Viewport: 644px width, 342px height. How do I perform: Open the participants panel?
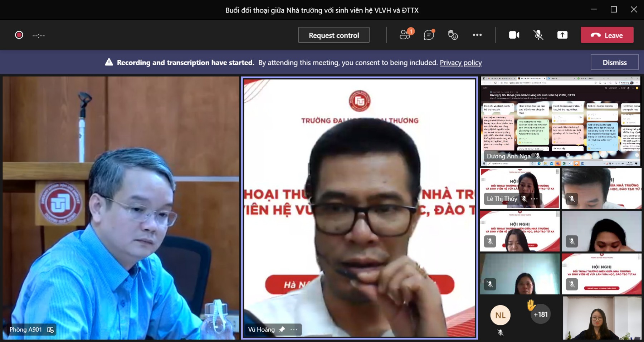405,35
